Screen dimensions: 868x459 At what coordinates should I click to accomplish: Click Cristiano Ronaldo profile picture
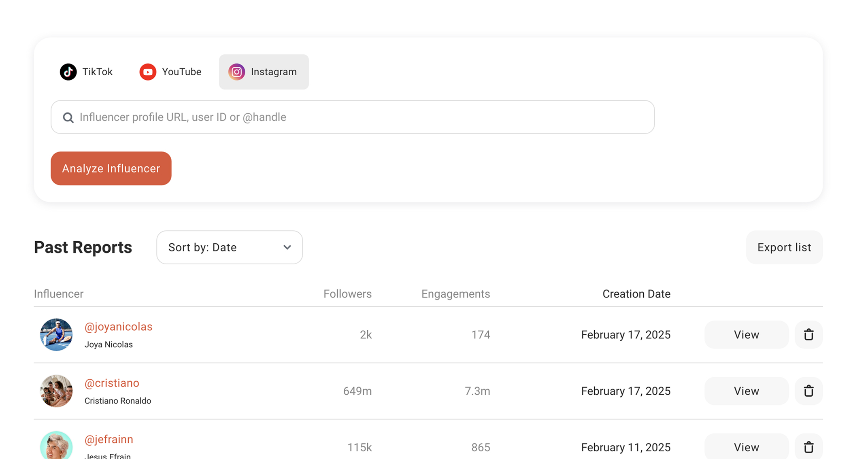coord(56,391)
